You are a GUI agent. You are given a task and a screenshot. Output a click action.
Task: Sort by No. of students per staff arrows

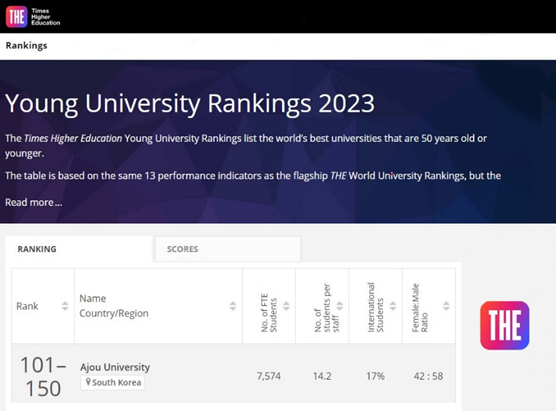coord(340,306)
